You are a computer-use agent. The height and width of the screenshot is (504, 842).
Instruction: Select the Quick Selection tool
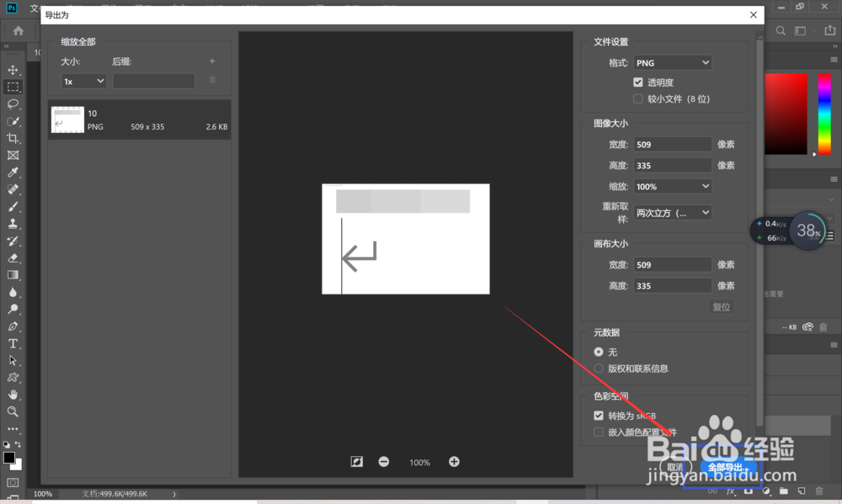[13, 121]
